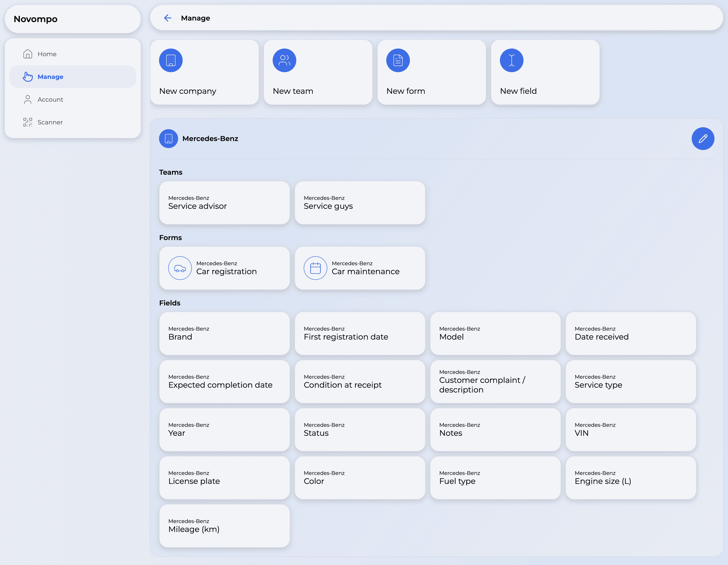
Task: Click the New field text cursor icon
Action: (x=512, y=60)
